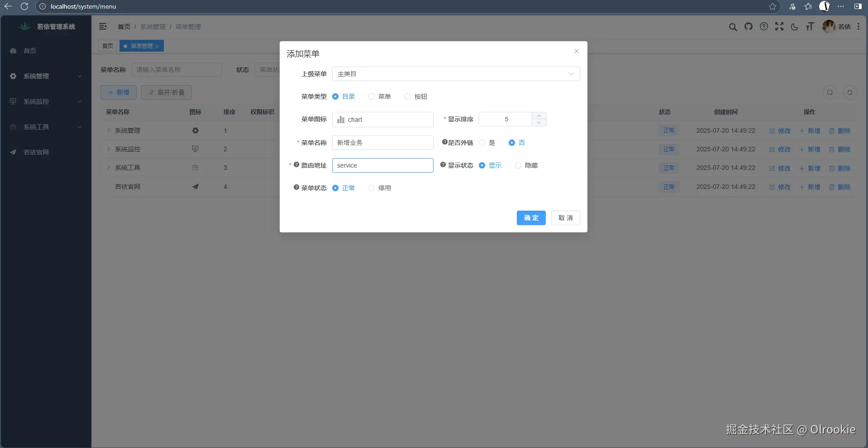Image resolution: width=868 pixels, height=448 pixels.
Task: Expand 系统管理 in the sidebar
Action: pos(46,76)
